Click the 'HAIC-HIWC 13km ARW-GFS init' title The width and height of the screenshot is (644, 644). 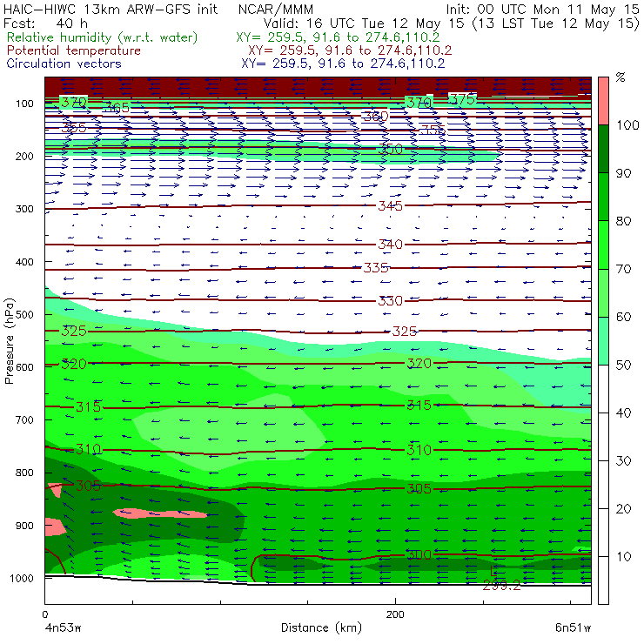coord(111,10)
